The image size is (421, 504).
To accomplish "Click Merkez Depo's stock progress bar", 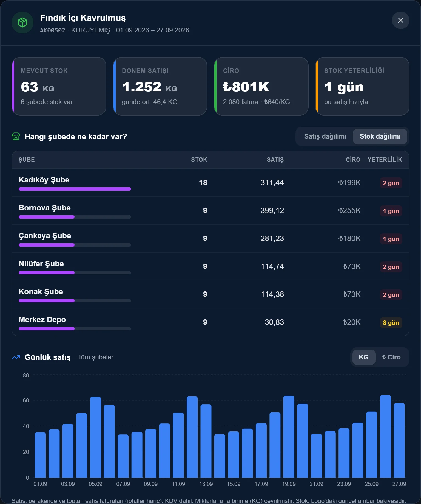I will (x=75, y=329).
